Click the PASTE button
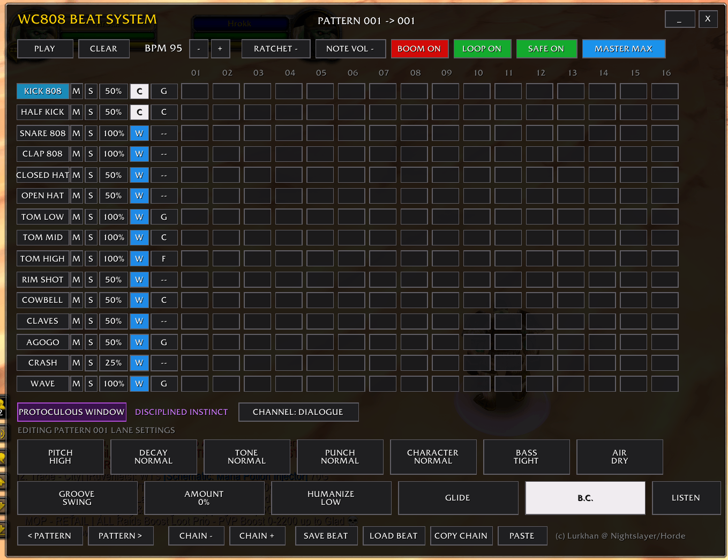Viewport: 728px width, 560px height. [522, 536]
